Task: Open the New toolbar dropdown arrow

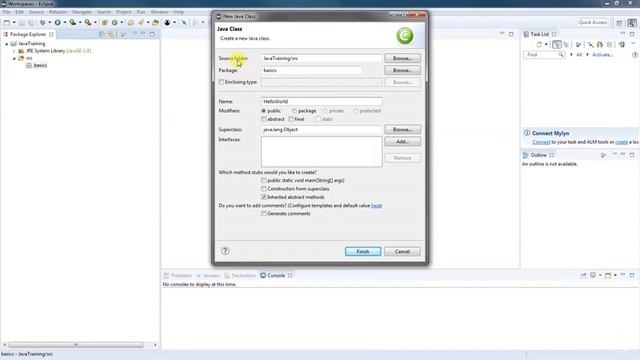Action: click(x=14, y=22)
